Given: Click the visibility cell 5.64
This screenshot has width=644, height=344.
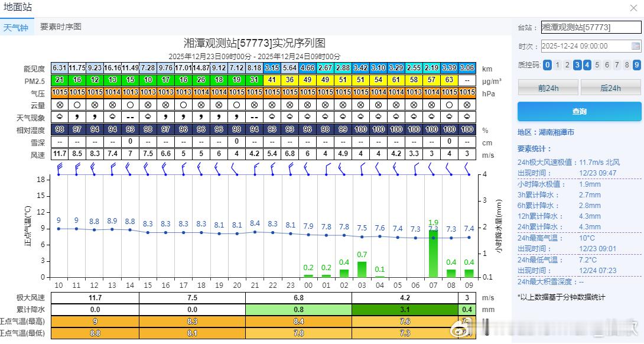Looking at the screenshot, I should click(290, 68).
